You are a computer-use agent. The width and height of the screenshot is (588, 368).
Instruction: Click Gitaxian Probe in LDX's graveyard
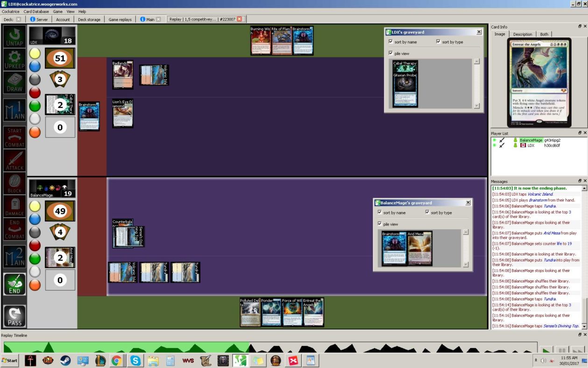pos(405,89)
